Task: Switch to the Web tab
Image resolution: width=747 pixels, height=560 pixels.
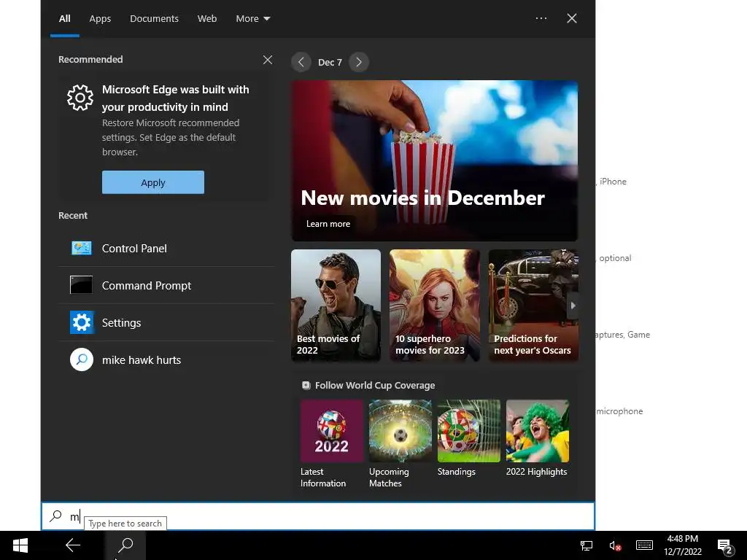Action: tap(207, 18)
